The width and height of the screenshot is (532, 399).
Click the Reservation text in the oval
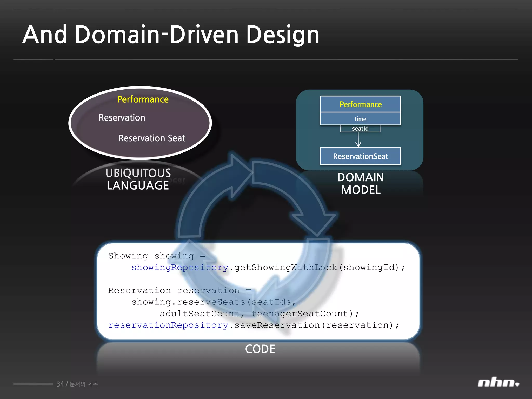[122, 118]
